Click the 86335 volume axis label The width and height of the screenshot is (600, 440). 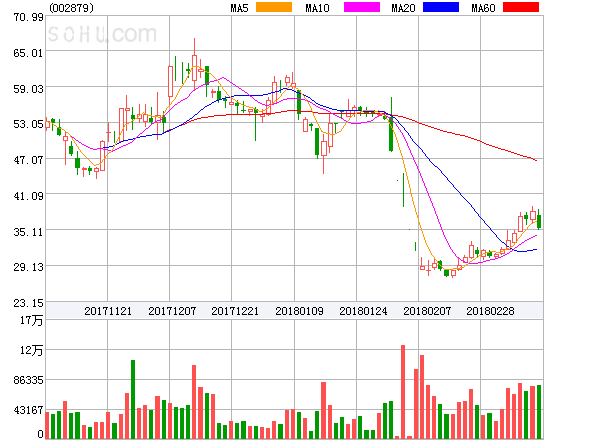28,380
